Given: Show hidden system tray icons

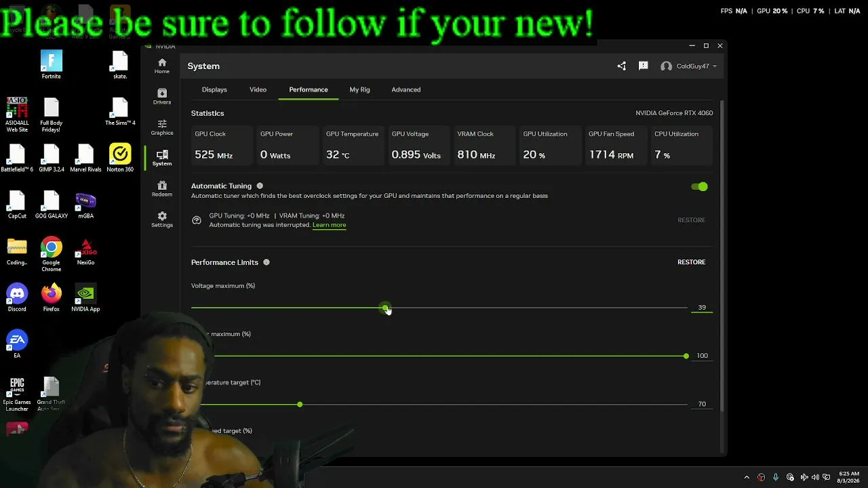Looking at the screenshot, I should tap(747, 477).
